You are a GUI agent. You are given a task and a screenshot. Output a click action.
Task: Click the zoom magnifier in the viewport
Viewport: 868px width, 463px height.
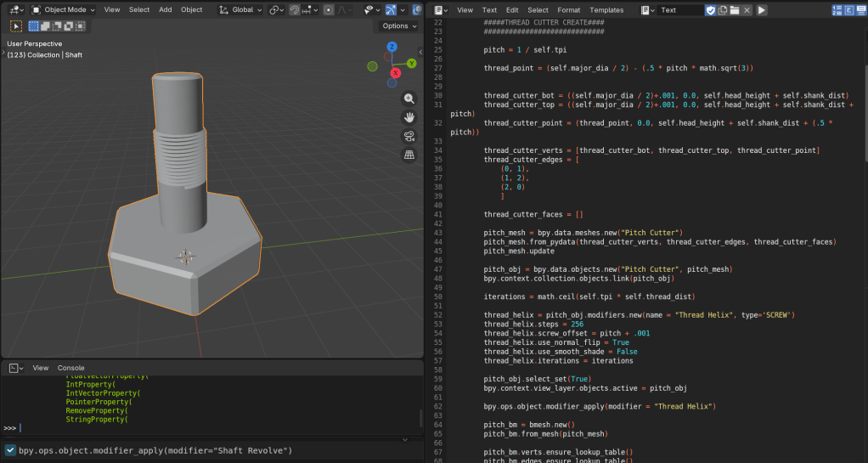click(409, 99)
